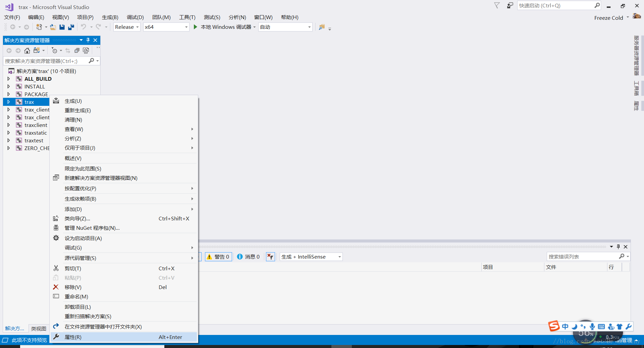Click the Undo arrow icon
644x348 pixels.
(x=84, y=27)
